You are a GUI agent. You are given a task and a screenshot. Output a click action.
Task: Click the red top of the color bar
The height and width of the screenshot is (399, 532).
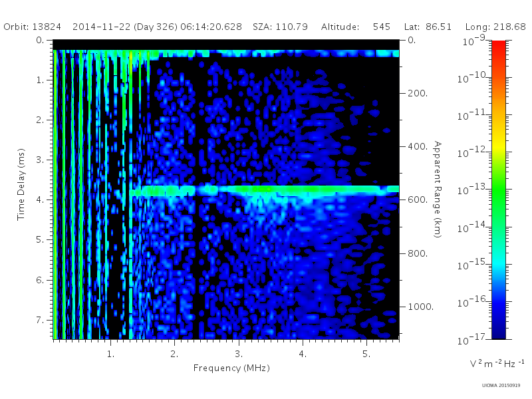[499, 47]
